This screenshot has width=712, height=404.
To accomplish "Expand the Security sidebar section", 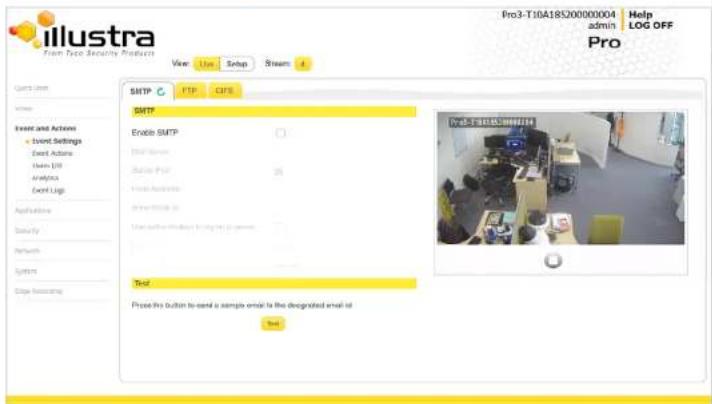I will (x=27, y=231).
